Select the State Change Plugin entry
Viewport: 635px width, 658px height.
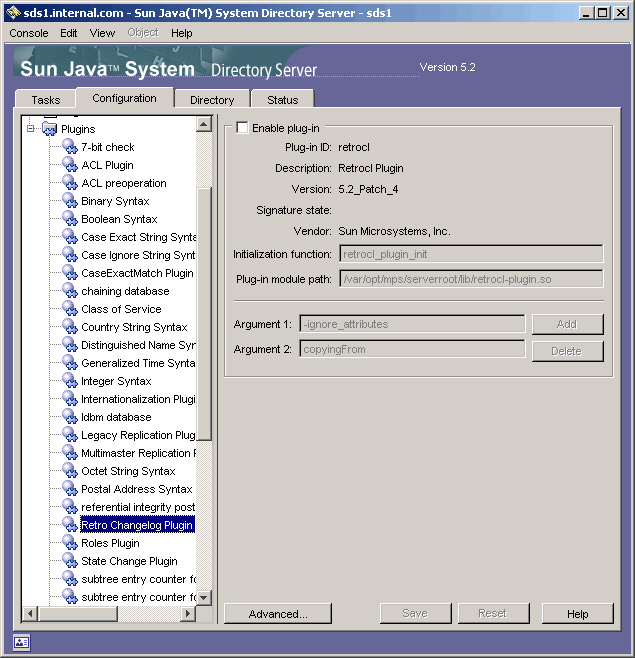click(129, 561)
